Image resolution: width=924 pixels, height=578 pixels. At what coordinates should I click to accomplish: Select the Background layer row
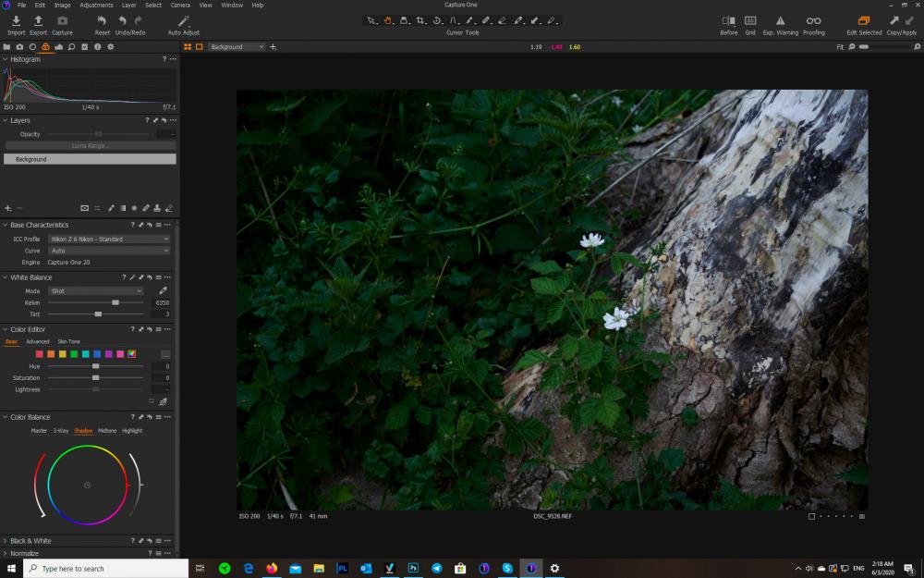coord(90,159)
